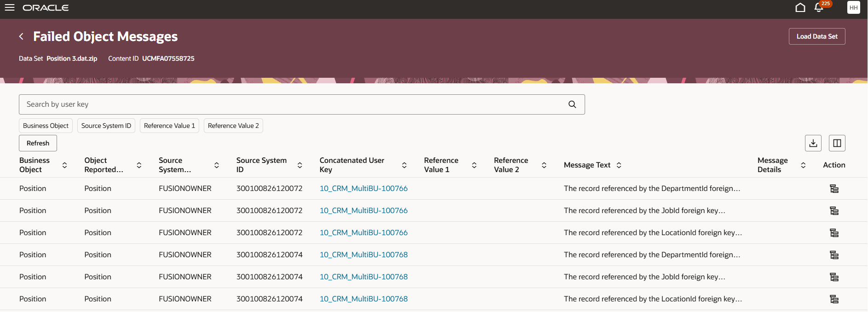Open the column chooser icon

(x=837, y=143)
